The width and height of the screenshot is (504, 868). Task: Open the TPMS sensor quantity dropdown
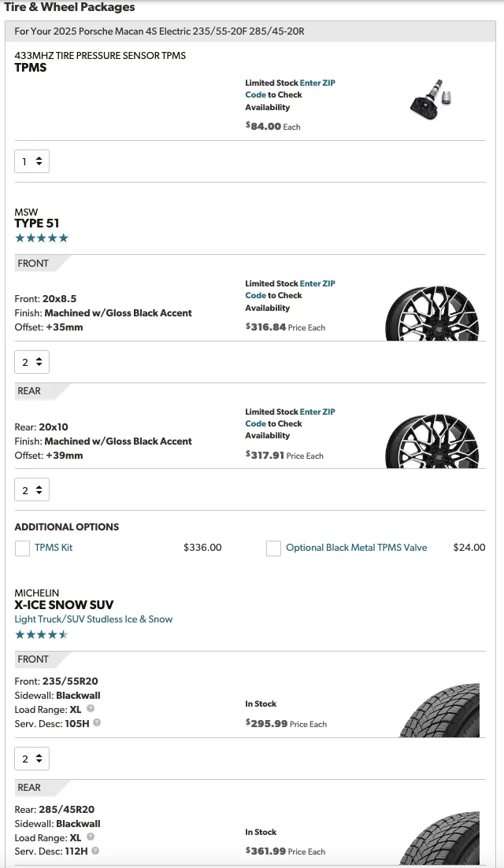[x=32, y=161]
